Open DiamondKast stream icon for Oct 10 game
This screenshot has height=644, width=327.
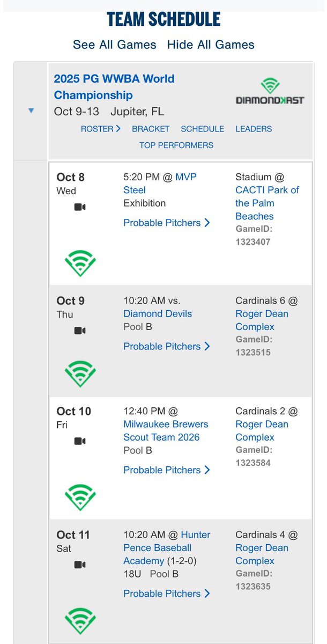pyautogui.click(x=80, y=497)
